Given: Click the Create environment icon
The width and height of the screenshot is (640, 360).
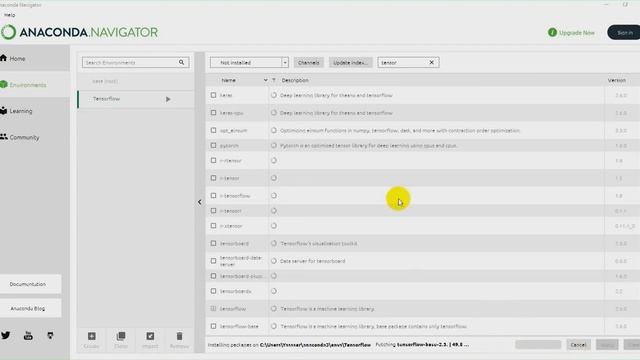Looking at the screenshot, I should 91,336.
